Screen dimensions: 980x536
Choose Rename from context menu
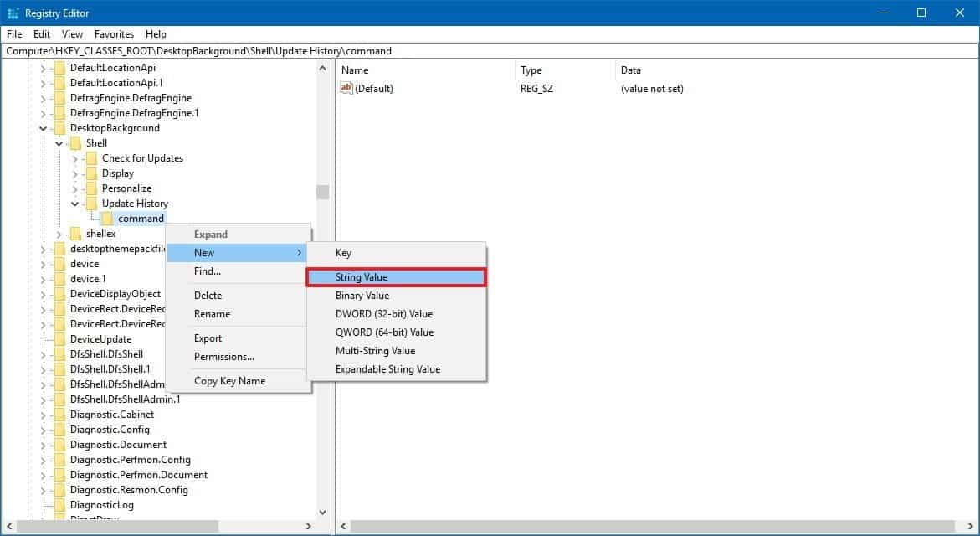point(239,314)
